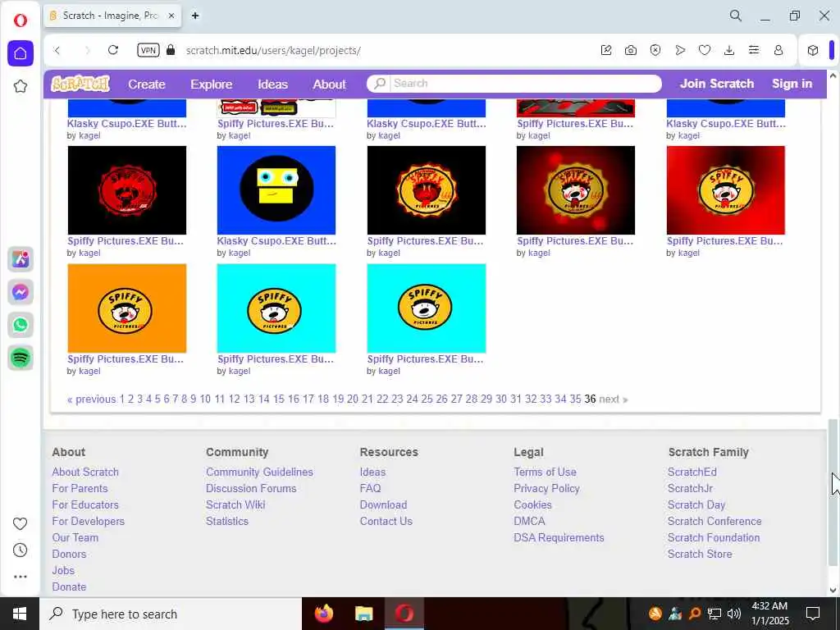Click the edit page snapshot icon
This screenshot has height=630, width=840.
click(606, 50)
